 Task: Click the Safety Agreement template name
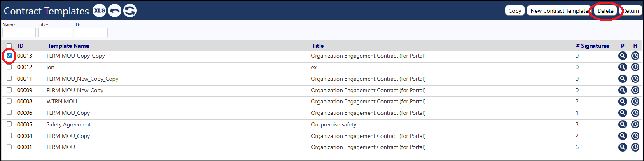point(68,124)
